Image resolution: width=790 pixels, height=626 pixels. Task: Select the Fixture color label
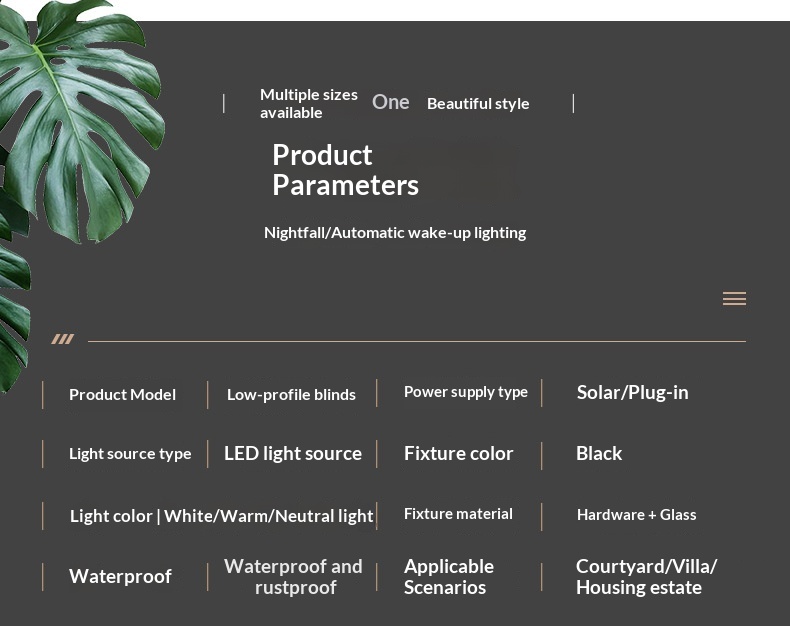pos(458,453)
